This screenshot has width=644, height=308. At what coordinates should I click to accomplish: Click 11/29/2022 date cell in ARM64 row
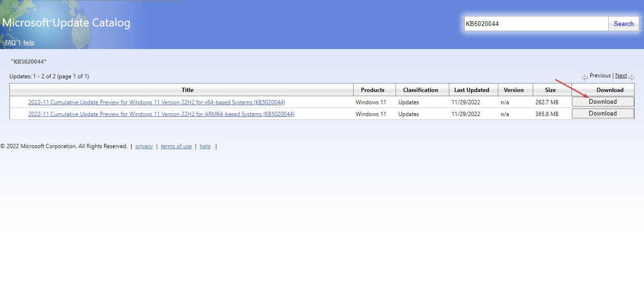(466, 114)
